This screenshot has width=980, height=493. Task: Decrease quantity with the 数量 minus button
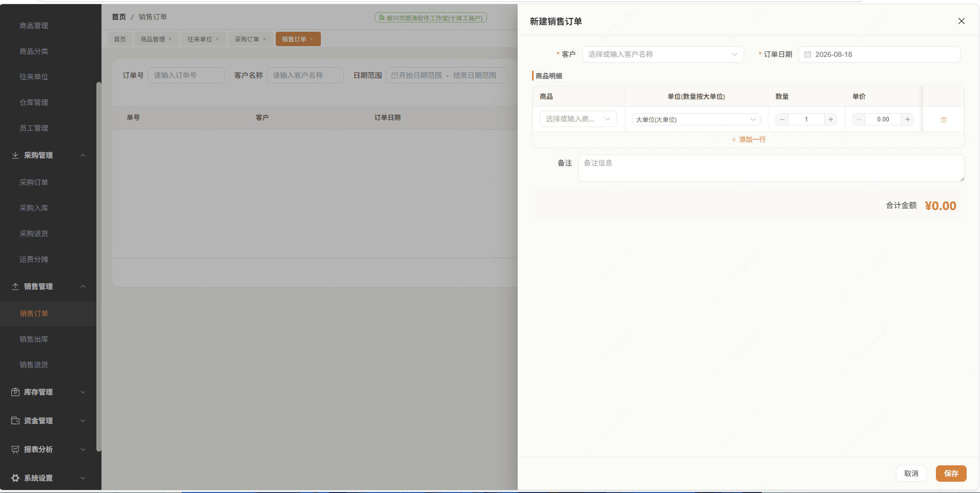click(x=782, y=119)
